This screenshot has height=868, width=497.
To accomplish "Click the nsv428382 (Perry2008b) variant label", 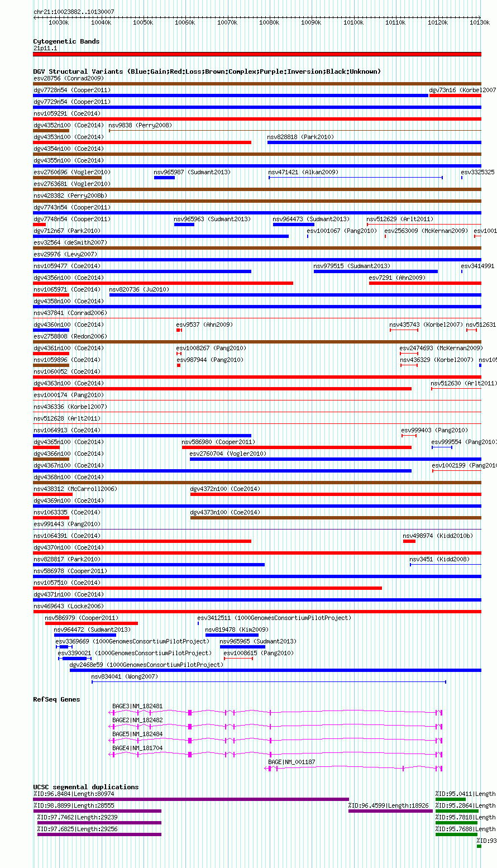I will [x=70, y=196].
